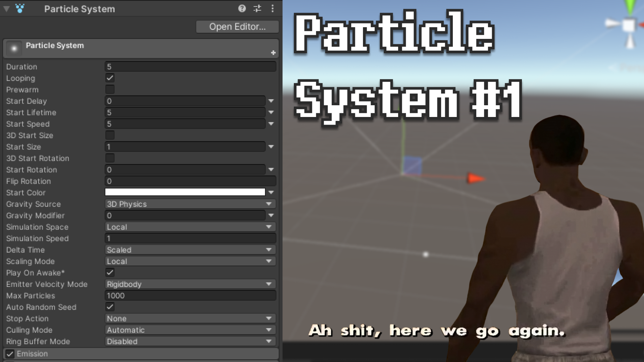Open the Start Delay mode dropdown arrow
This screenshot has height=362, width=644.
(271, 101)
